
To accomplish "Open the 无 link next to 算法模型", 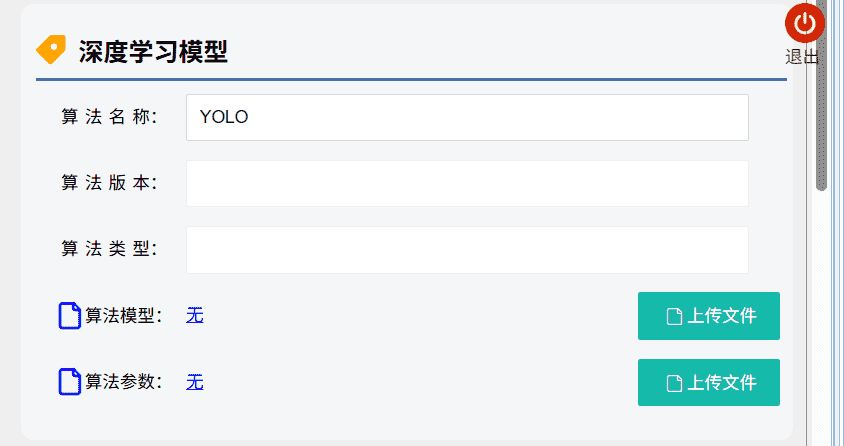I will 195,316.
